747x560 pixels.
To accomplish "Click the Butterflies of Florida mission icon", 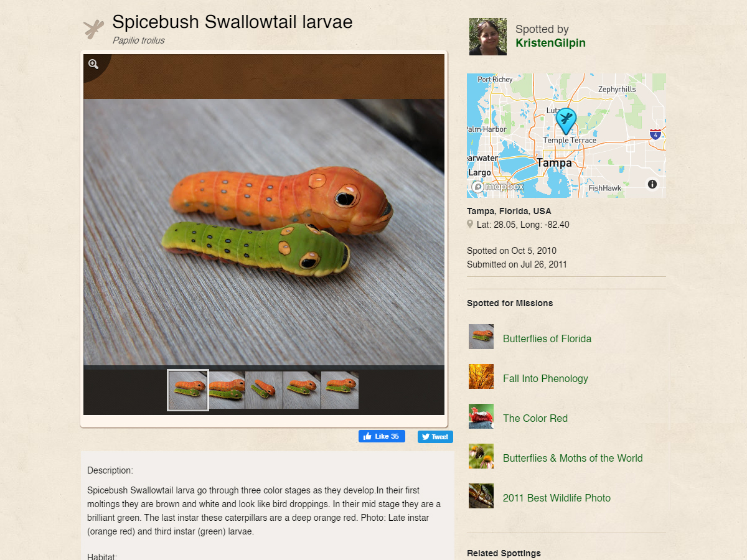I will coord(481,337).
